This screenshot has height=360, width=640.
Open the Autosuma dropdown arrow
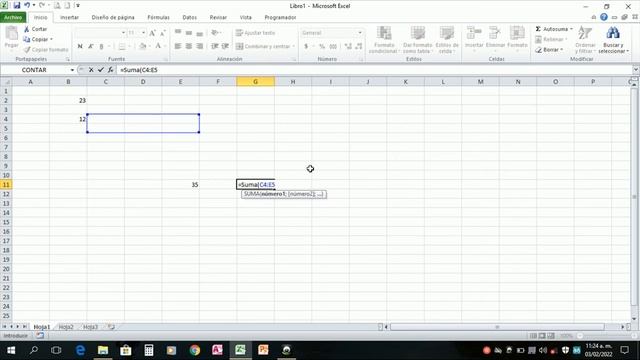point(571,29)
